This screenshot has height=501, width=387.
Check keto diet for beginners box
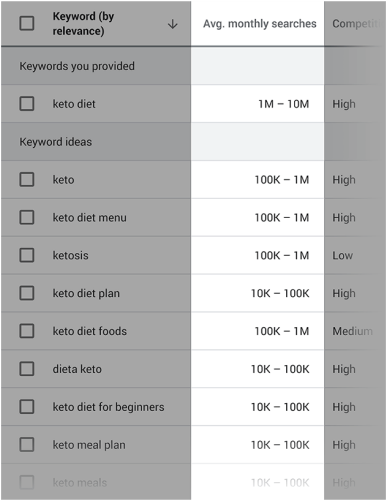point(27,407)
